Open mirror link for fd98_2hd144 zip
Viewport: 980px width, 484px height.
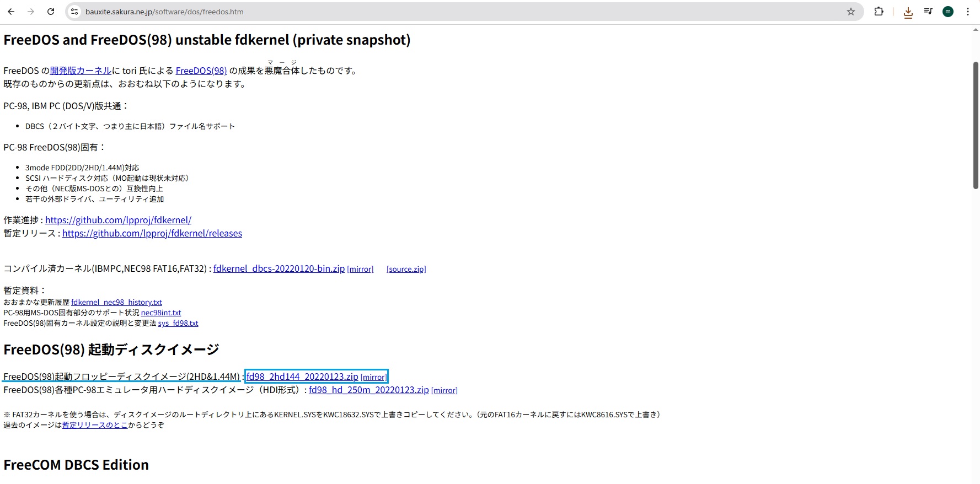[x=373, y=377]
